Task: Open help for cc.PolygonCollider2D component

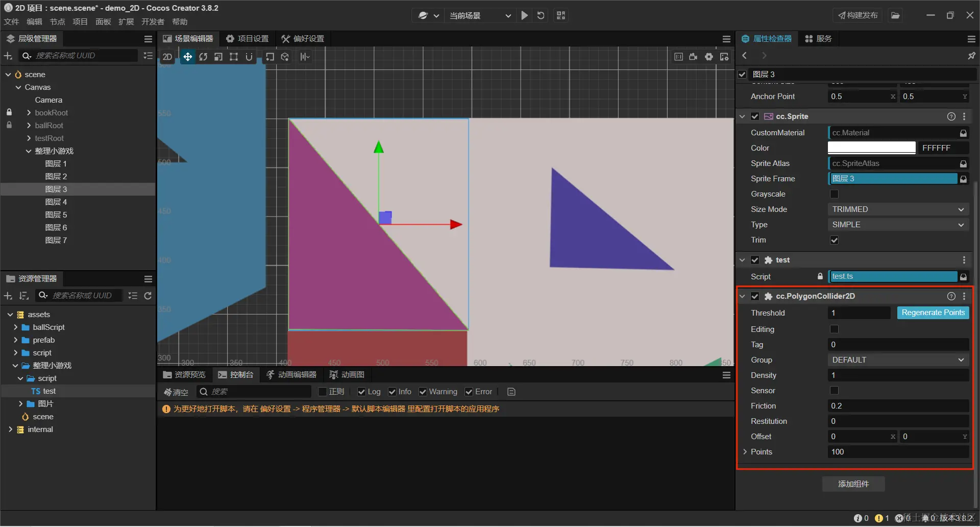Action: coord(951,296)
